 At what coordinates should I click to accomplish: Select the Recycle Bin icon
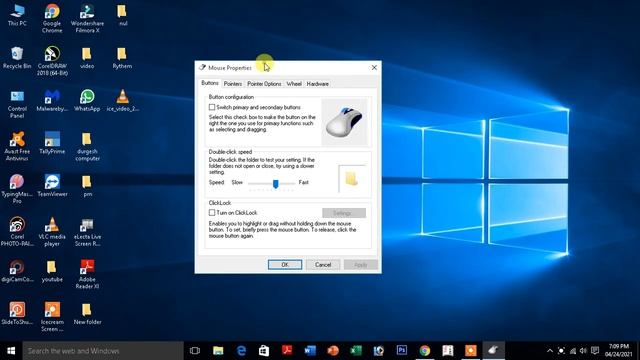click(x=17, y=58)
